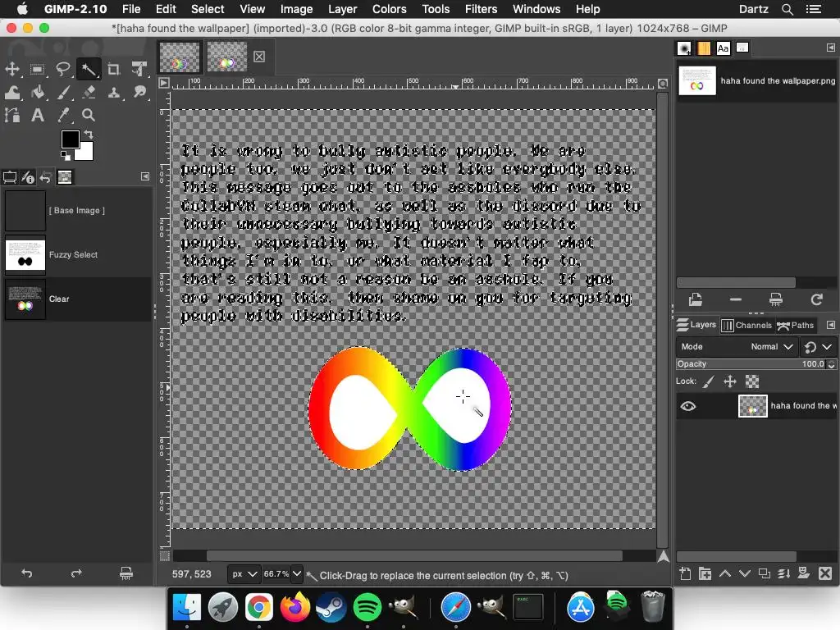
Task: Select the Fuzzy Select magic wand tool
Action: [89, 69]
